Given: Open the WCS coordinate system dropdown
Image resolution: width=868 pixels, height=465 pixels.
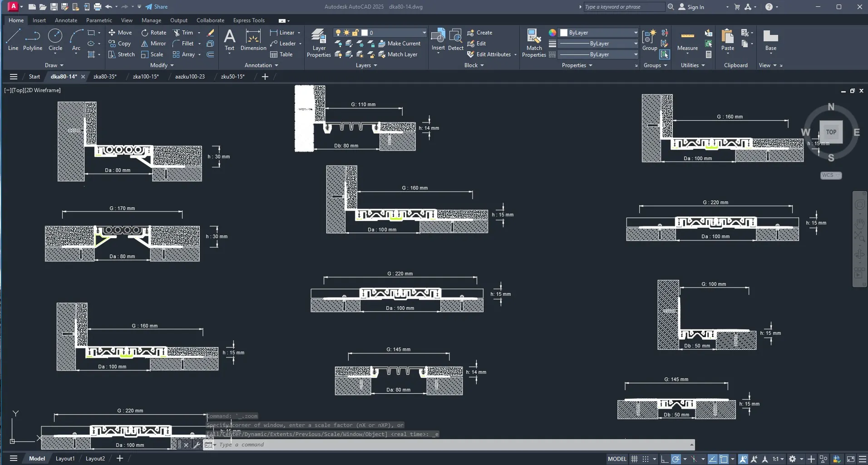Looking at the screenshot, I should (831, 175).
